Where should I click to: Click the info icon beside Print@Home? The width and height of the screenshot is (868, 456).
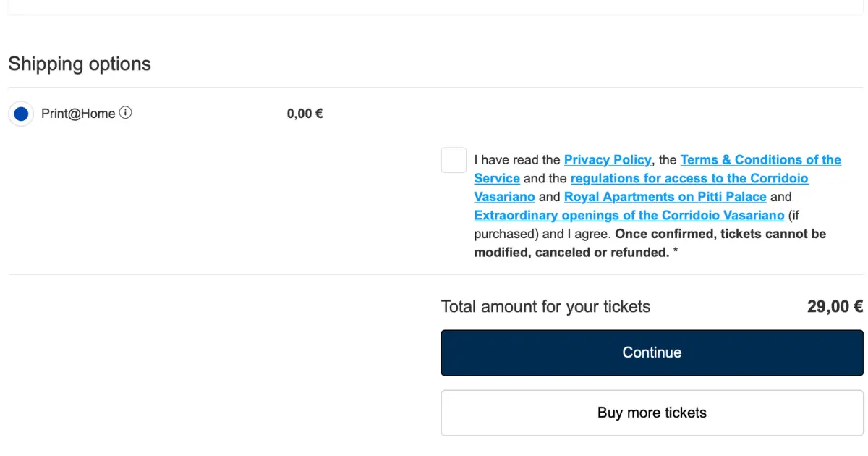pyautogui.click(x=126, y=113)
